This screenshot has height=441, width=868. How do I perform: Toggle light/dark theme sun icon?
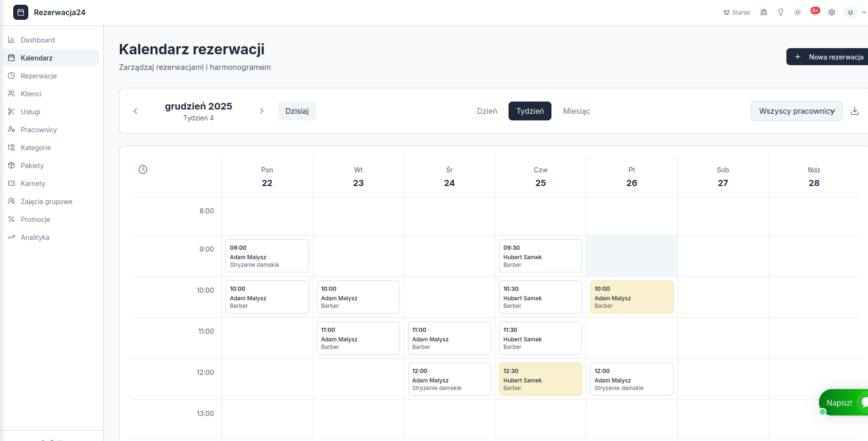[798, 12]
